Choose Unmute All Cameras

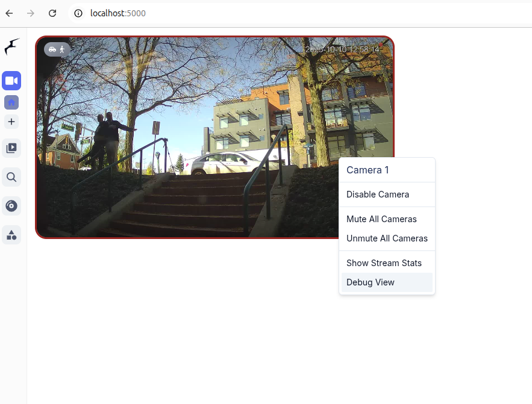(x=387, y=238)
